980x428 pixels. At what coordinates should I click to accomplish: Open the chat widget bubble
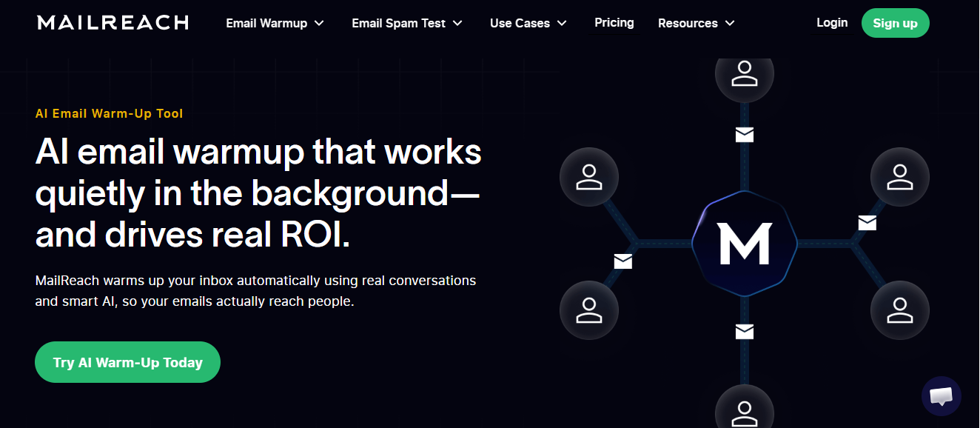[941, 396]
